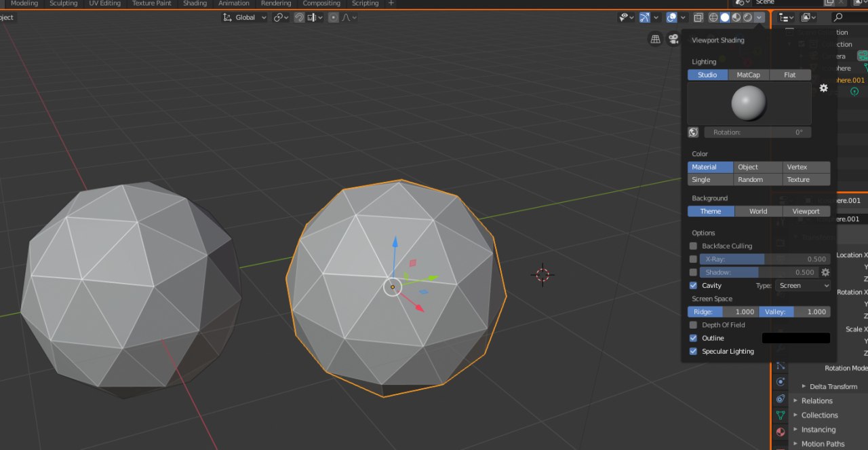Adjust the Valley value slider
Screen dimensions: 868x450
tap(795, 312)
